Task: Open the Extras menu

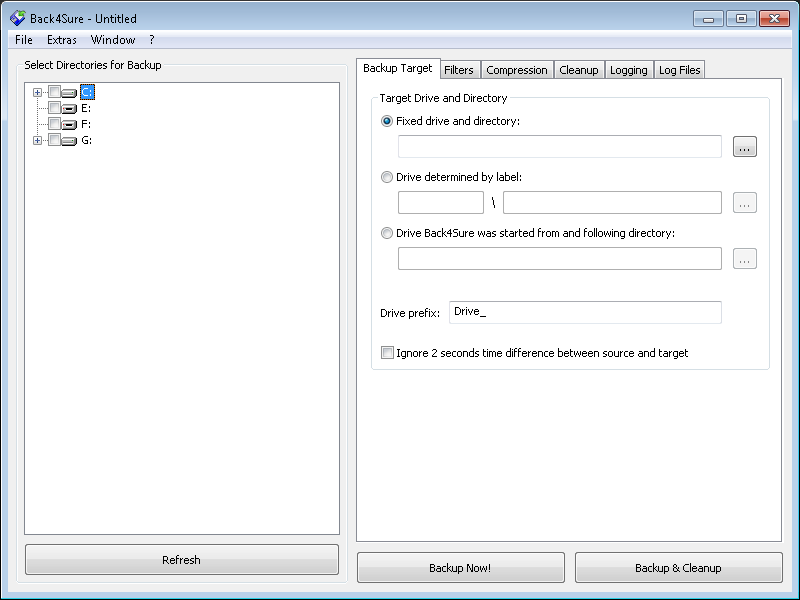Action: tap(62, 40)
